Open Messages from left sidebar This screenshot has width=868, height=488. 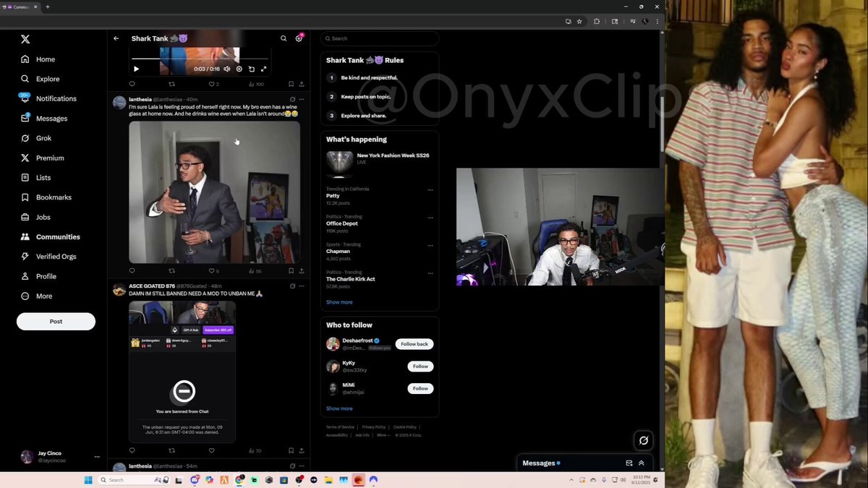[x=44, y=119]
